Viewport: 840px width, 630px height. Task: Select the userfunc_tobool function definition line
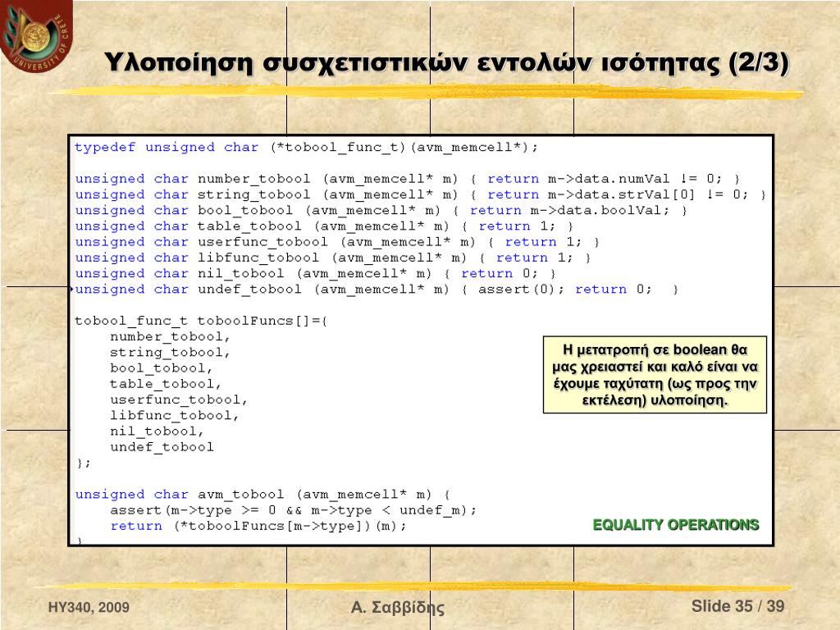(x=337, y=242)
